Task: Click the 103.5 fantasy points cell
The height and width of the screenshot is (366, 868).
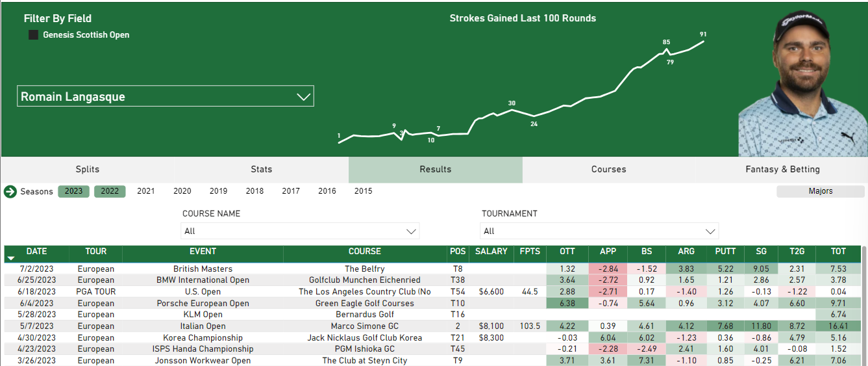Action: [530, 326]
